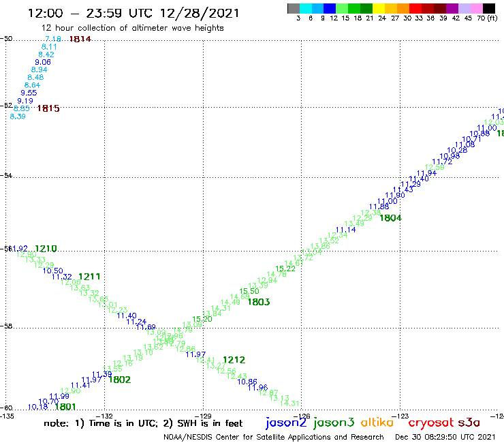Click the 13.49 wave height value
The image size is (504, 443).
click(x=354, y=224)
